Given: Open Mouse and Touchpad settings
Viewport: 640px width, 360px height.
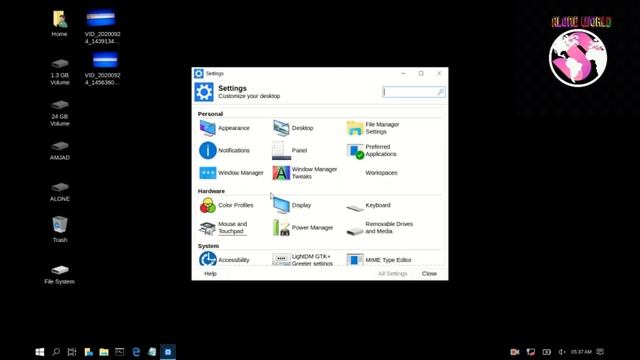Looking at the screenshot, I should 223,228.
